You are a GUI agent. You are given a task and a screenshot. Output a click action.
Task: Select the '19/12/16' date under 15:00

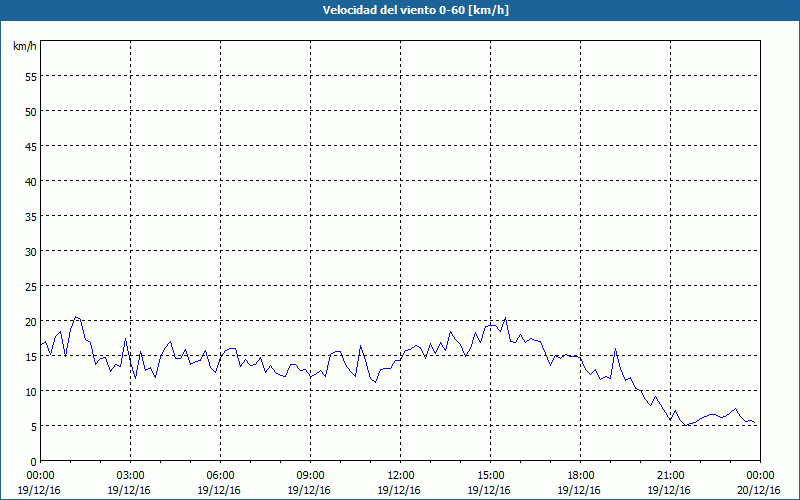coord(489,490)
